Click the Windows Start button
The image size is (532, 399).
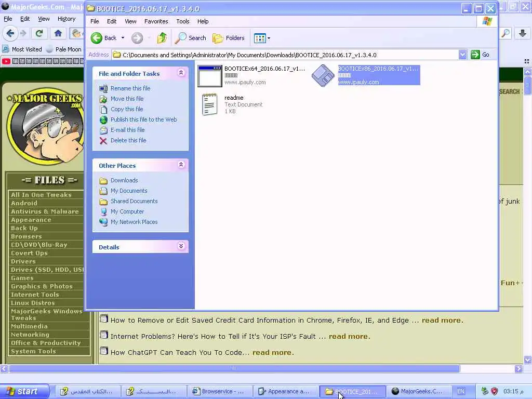click(x=24, y=392)
